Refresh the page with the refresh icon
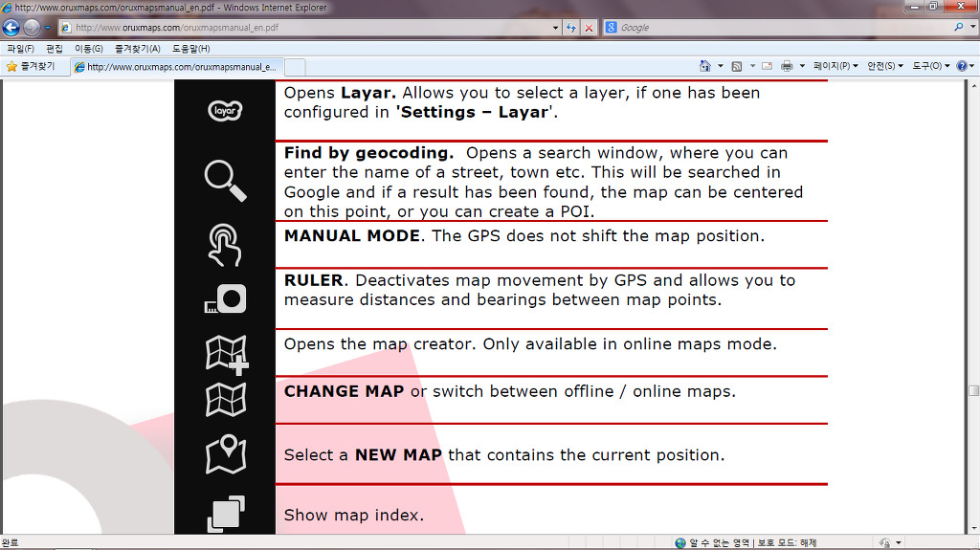Viewport: 980px width, 550px height. coord(570,28)
